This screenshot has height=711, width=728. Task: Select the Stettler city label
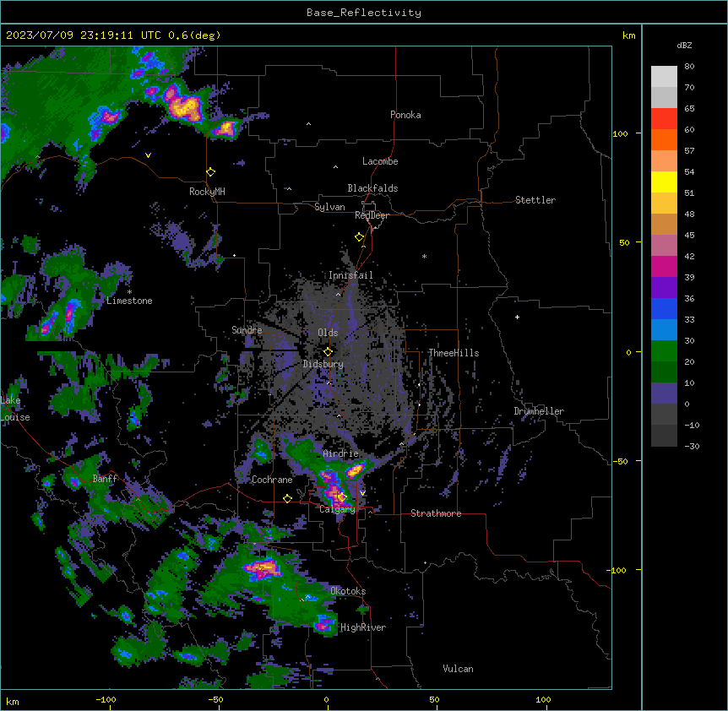[x=535, y=200]
